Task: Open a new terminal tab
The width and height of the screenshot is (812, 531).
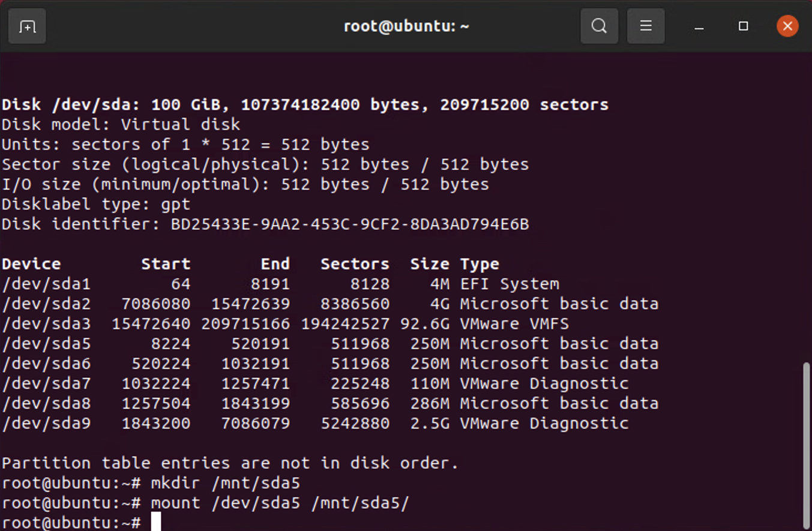Action: pyautogui.click(x=27, y=26)
